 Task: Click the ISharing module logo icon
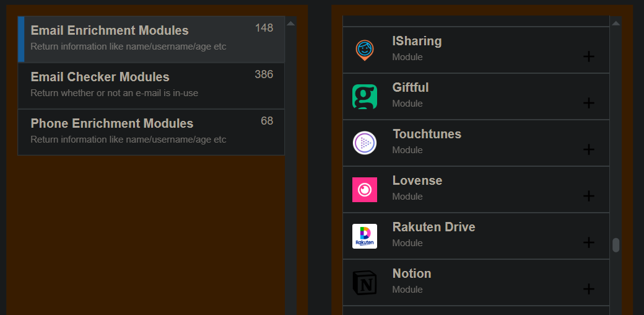(364, 50)
